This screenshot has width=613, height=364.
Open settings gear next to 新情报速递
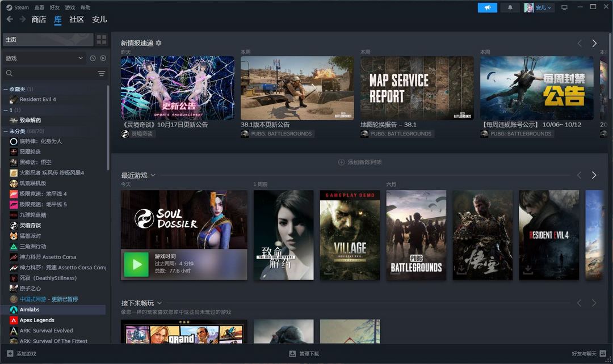tap(159, 43)
